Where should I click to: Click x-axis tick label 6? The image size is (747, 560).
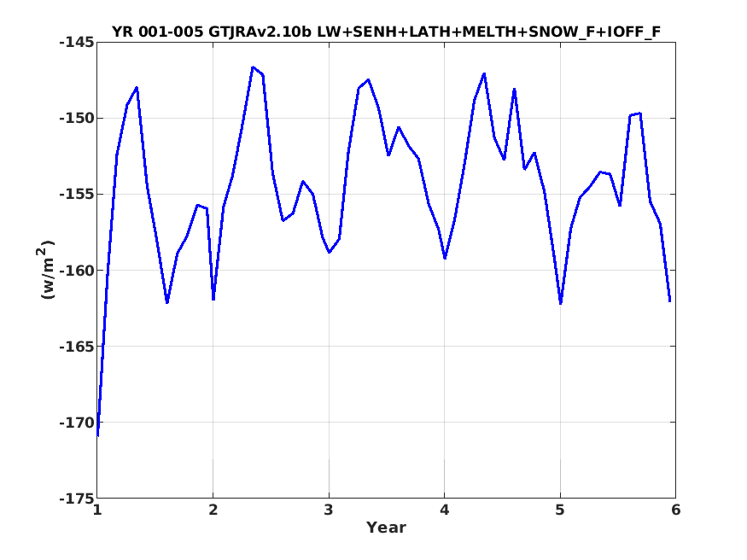(675, 510)
